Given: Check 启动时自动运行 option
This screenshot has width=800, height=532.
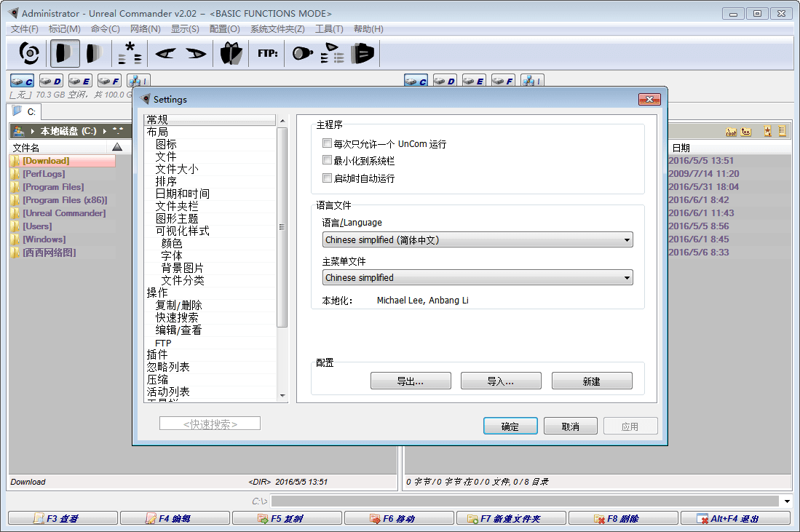Looking at the screenshot, I should [x=327, y=178].
